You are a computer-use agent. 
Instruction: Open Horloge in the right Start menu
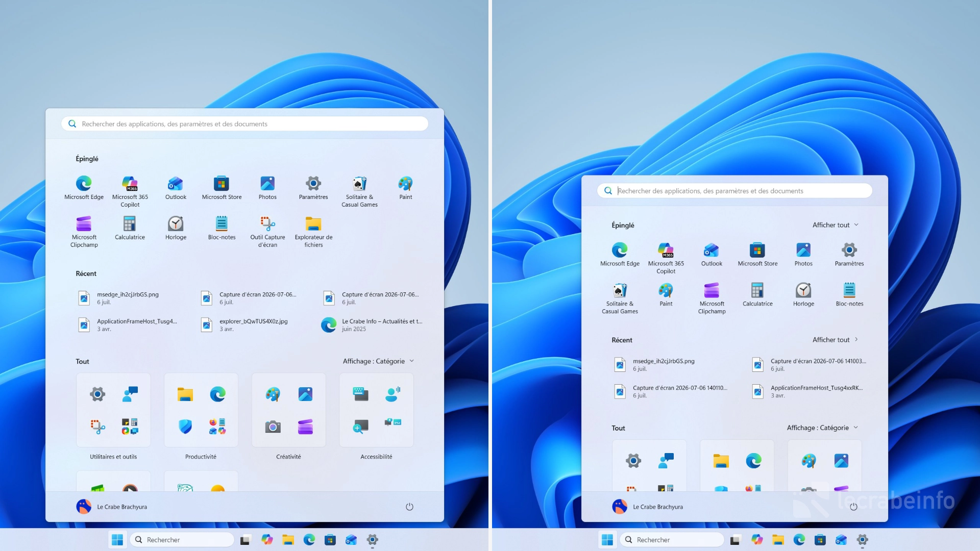tap(803, 294)
